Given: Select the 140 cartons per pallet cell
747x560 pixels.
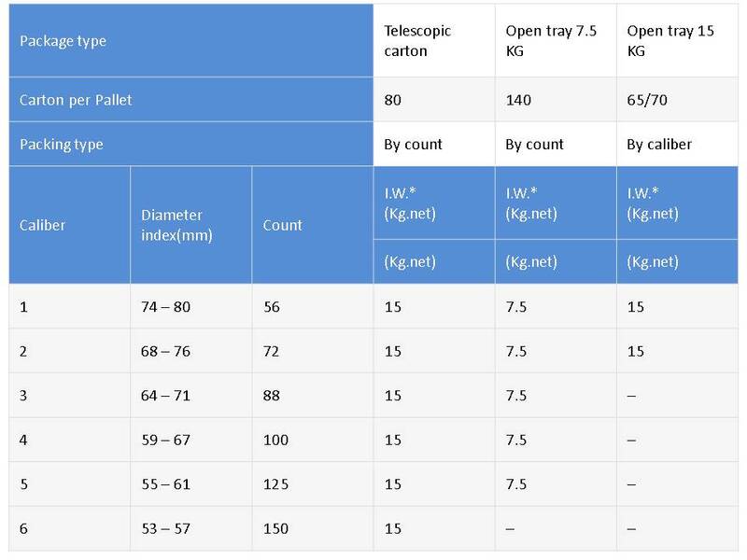Looking at the screenshot, I should point(519,100).
